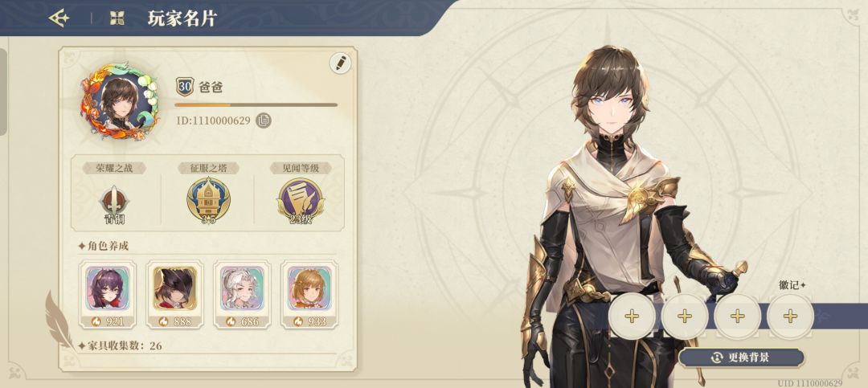Select the player avatar portrait frame
The width and height of the screenshot is (868, 388).
119,101
